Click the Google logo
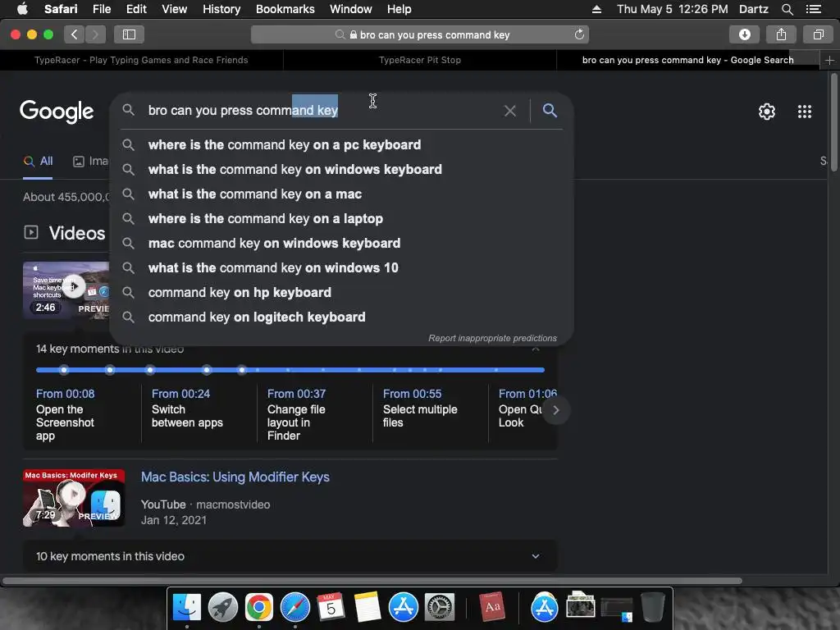 [x=57, y=112]
